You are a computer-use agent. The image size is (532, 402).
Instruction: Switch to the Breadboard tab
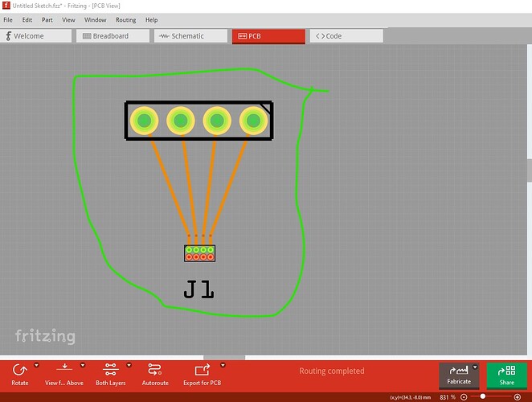pyautogui.click(x=110, y=36)
